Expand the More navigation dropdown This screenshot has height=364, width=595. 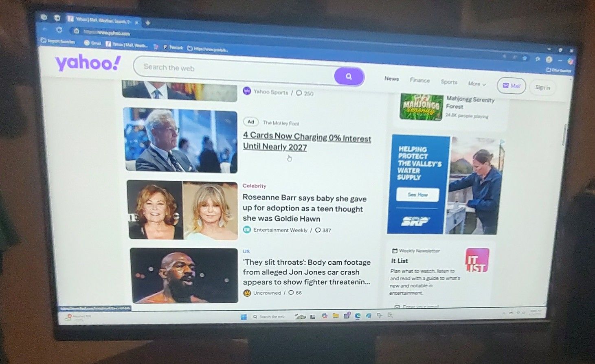[x=476, y=83]
